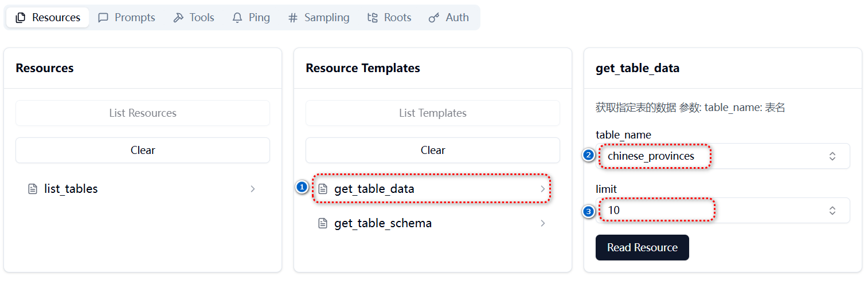This screenshot has width=868, height=281.
Task: Click the bell icon on the Ping tab
Action: click(237, 18)
